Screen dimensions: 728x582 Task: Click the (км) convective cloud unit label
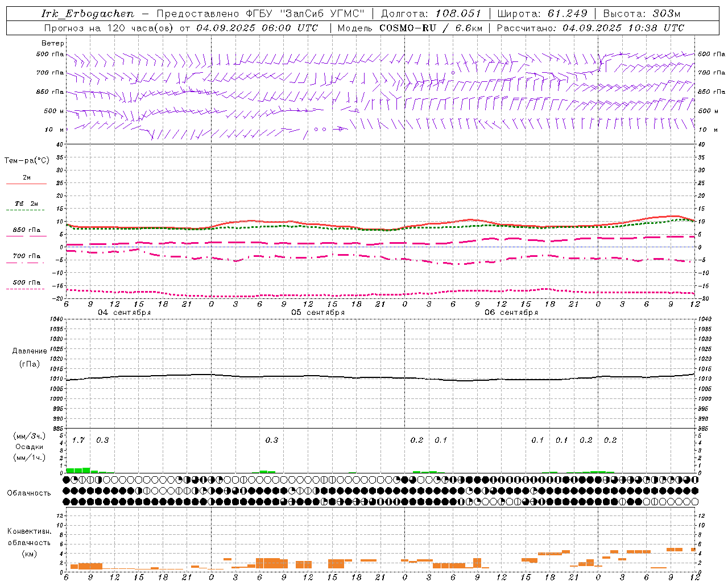pyautogui.click(x=30, y=554)
